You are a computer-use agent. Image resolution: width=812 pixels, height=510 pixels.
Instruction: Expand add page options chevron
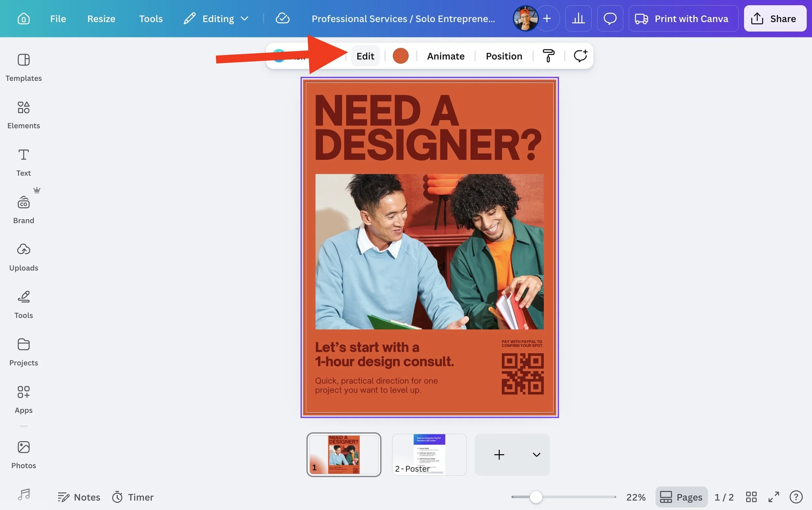pos(536,455)
